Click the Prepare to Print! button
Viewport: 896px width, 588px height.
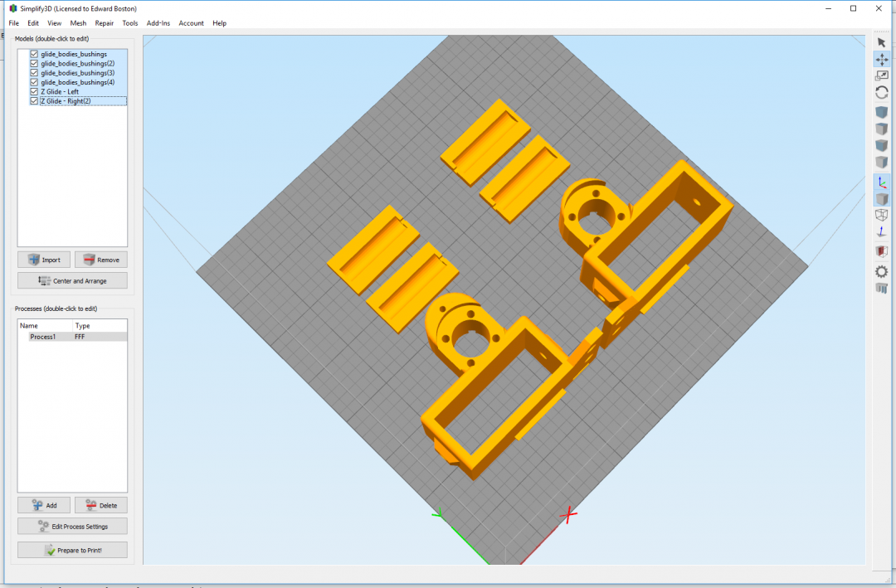tap(72, 550)
